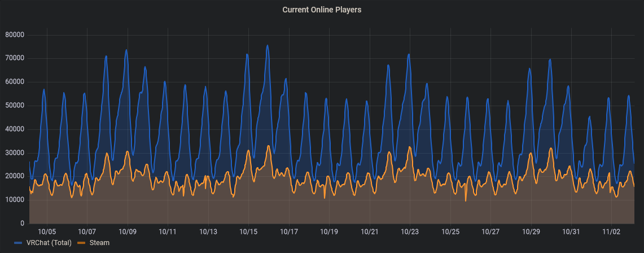Select the 10/29 x-axis date label

tap(531, 232)
